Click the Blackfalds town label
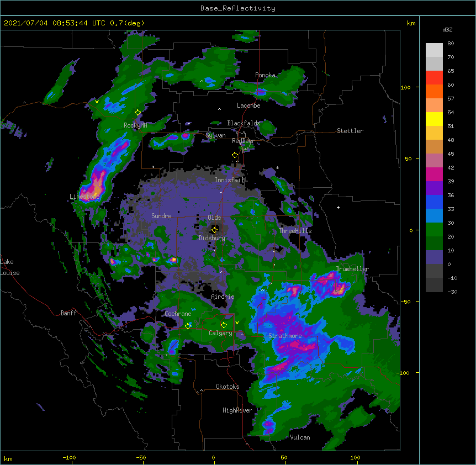This screenshot has width=476, height=465. coord(244,123)
